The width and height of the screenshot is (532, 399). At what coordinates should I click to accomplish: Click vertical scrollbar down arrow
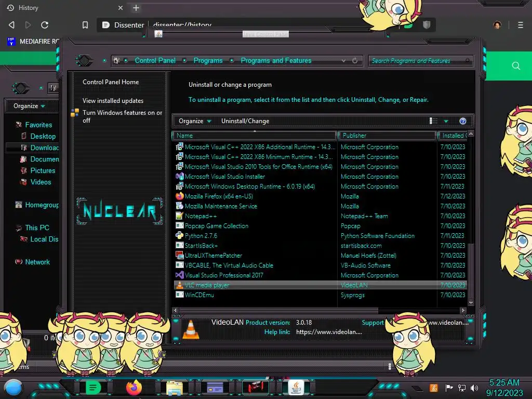click(x=471, y=303)
